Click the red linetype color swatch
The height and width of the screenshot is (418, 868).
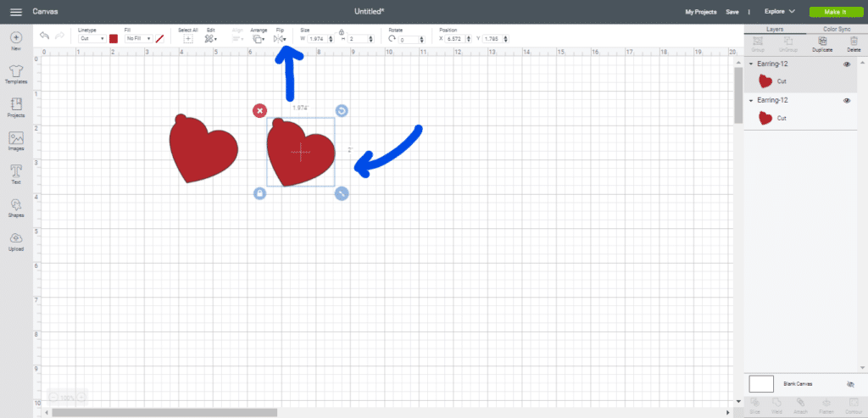(114, 39)
